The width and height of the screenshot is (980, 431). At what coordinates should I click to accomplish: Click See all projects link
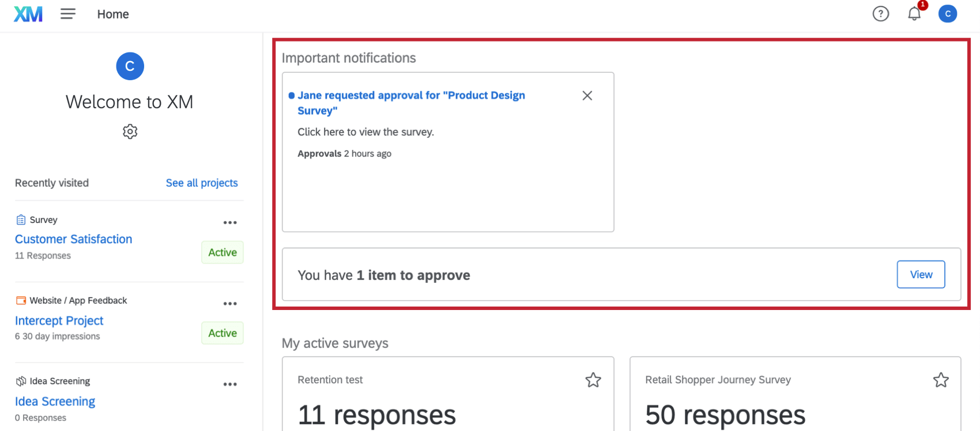click(202, 183)
